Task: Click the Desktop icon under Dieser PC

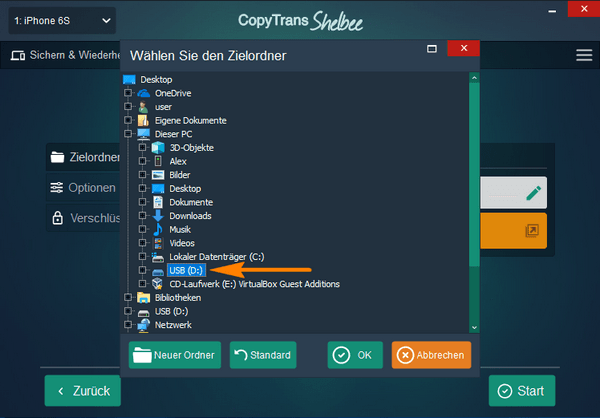Action: coord(158,189)
